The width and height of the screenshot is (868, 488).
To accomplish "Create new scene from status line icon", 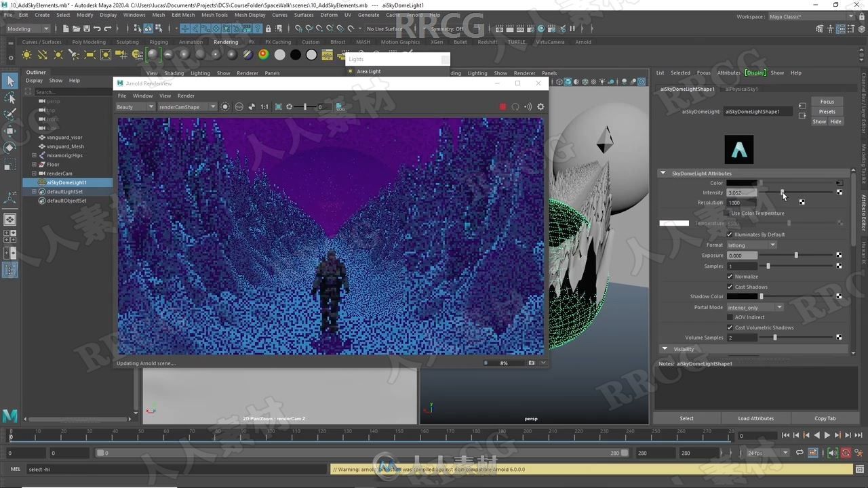I will (x=66, y=28).
